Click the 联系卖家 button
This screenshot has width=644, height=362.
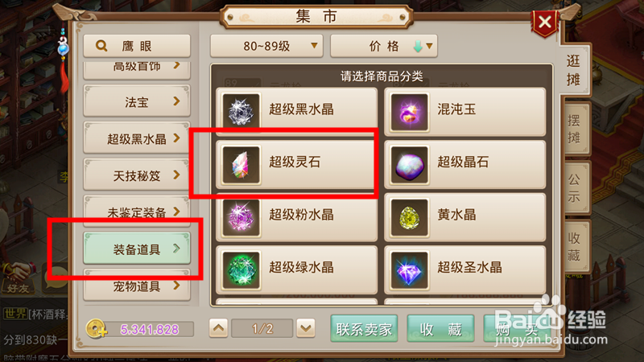tap(364, 329)
